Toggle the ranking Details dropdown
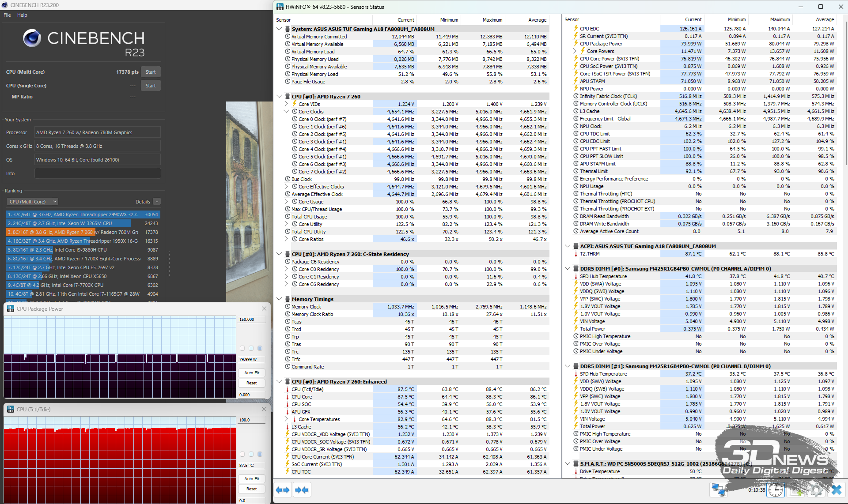The height and width of the screenshot is (504, 848). tap(157, 202)
